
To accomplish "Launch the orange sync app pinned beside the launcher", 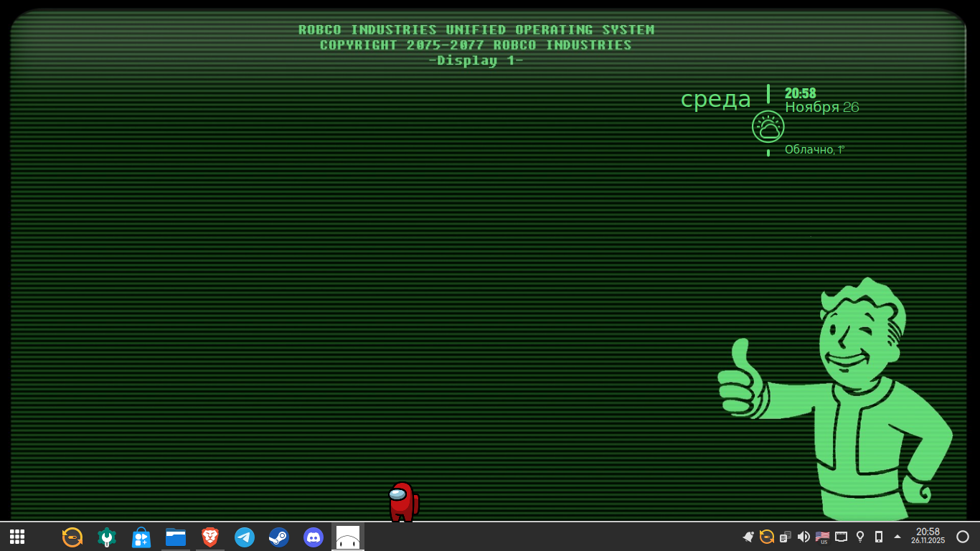I will click(x=72, y=537).
